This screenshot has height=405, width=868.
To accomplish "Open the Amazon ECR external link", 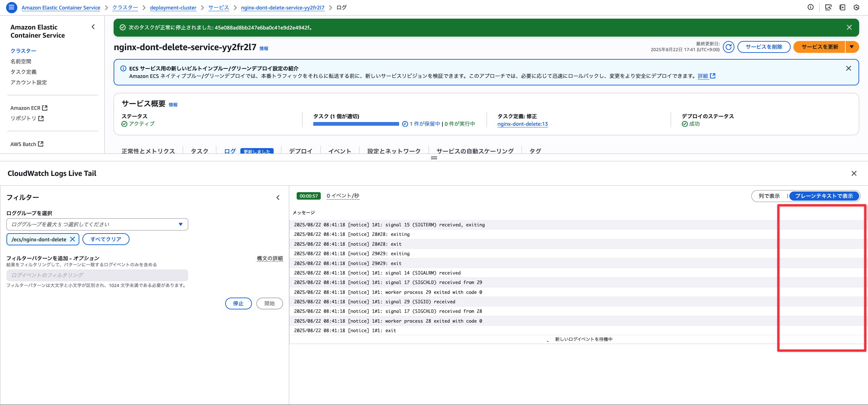I will (x=29, y=108).
